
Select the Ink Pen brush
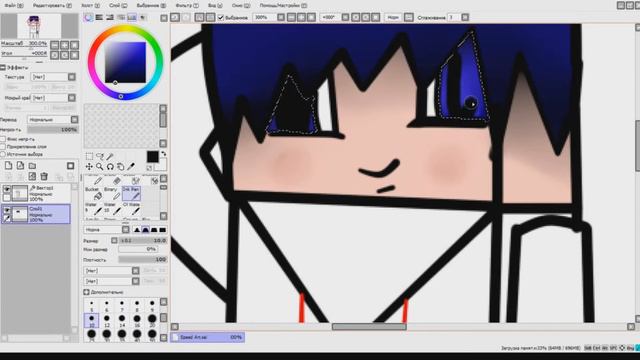[x=131, y=194]
